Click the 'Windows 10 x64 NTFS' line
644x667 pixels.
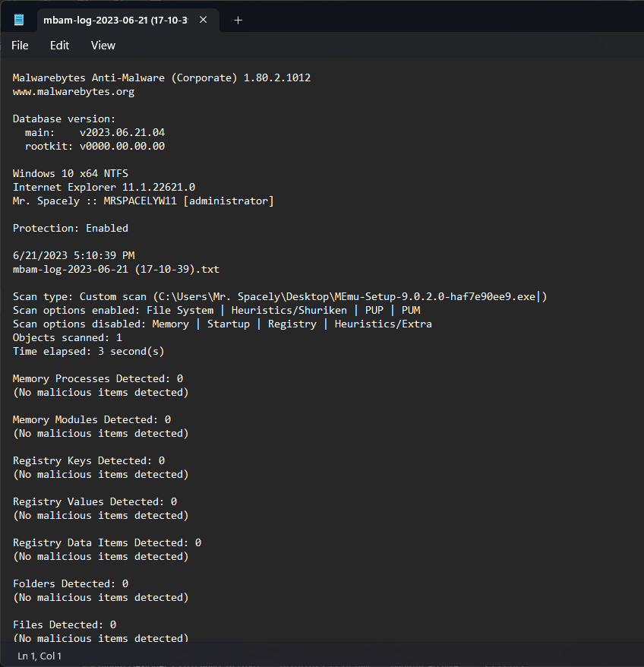pyautogui.click(x=71, y=173)
